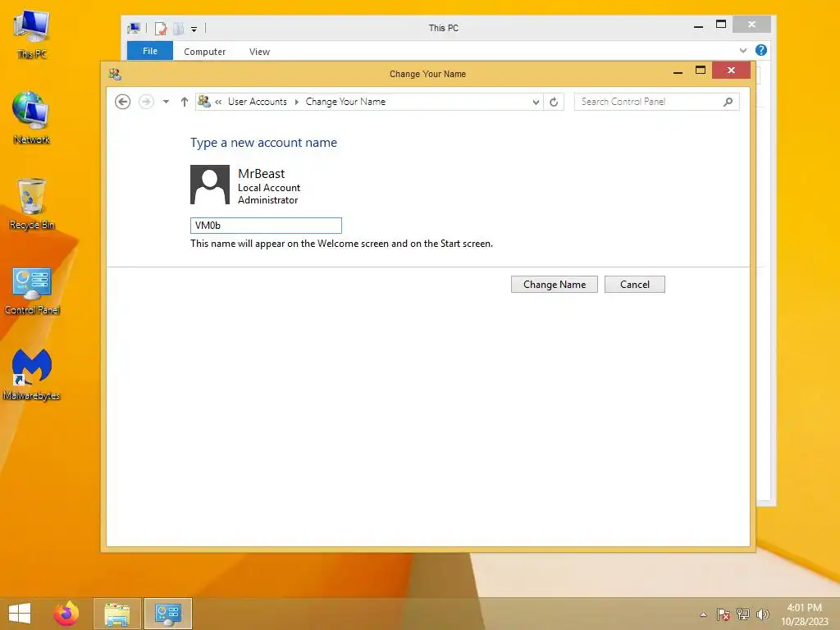Click the network tray icon
This screenshot has width=840, height=630.
[x=743, y=614]
